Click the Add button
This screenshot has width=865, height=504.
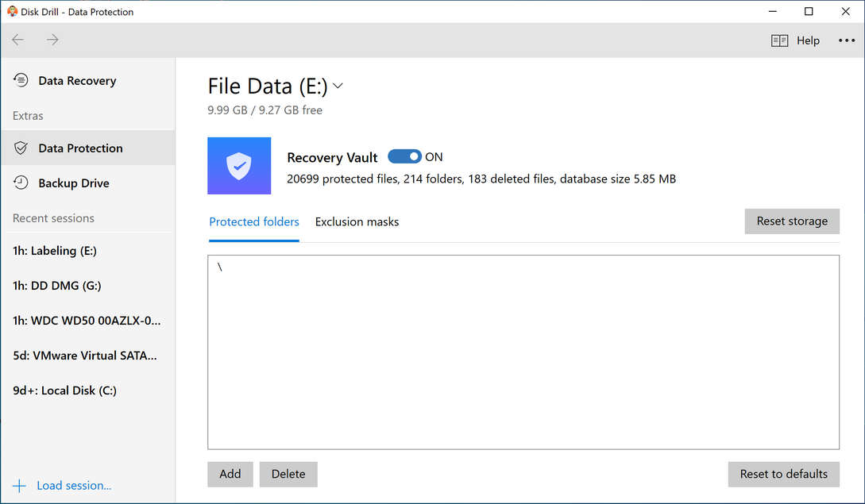point(230,474)
